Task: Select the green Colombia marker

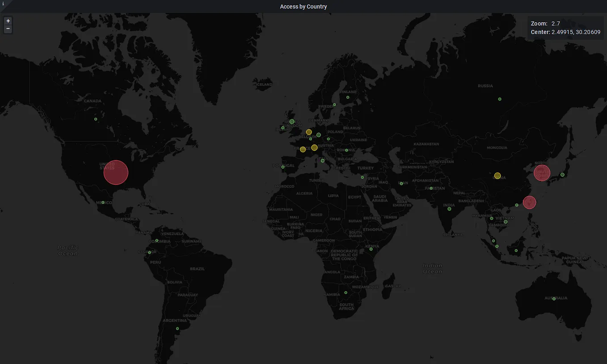Action: 157,241
